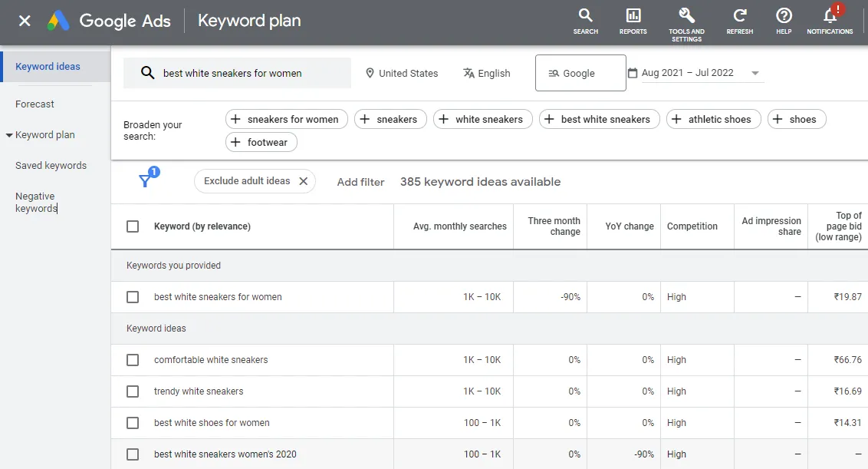Open Negative keywords in the sidebar

tap(37, 203)
